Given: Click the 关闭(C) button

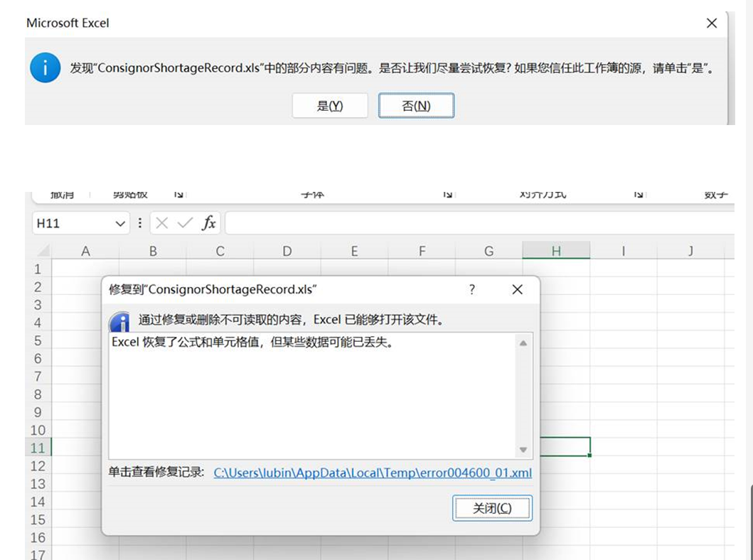Looking at the screenshot, I should tap(492, 508).
